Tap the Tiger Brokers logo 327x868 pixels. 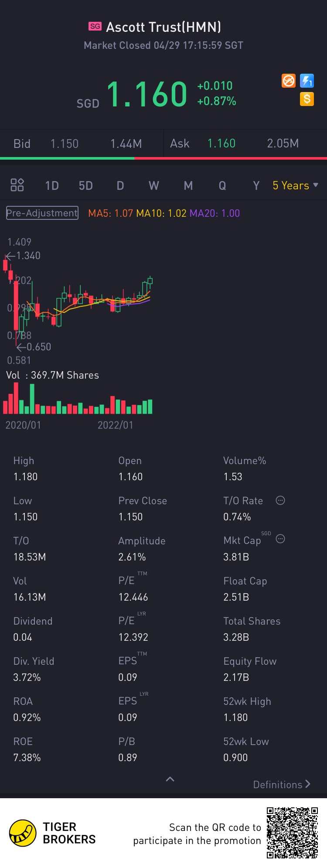[x=23, y=833]
